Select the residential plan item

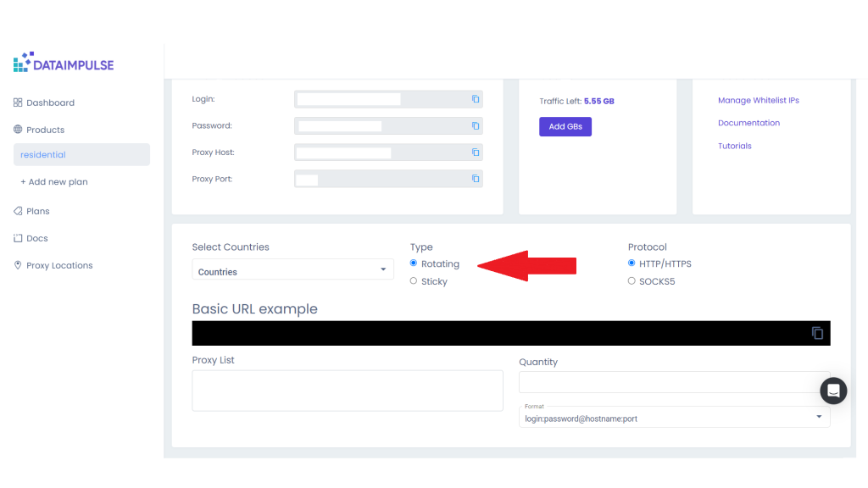81,154
